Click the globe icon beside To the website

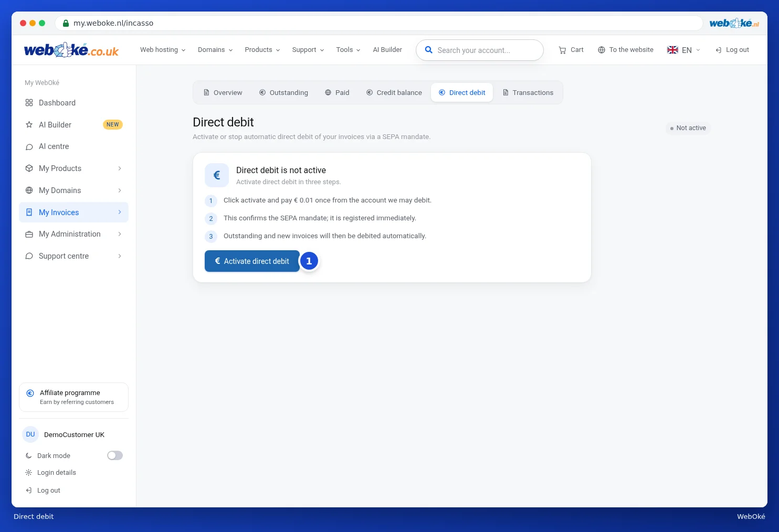pyautogui.click(x=602, y=50)
